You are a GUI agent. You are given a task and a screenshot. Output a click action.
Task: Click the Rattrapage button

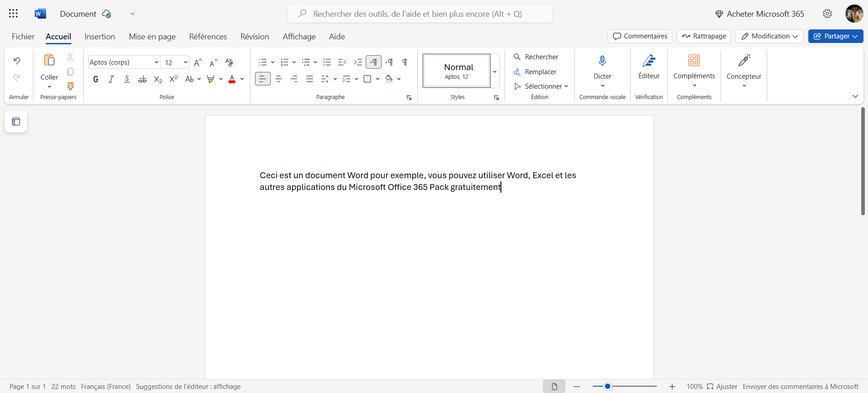pyautogui.click(x=704, y=36)
